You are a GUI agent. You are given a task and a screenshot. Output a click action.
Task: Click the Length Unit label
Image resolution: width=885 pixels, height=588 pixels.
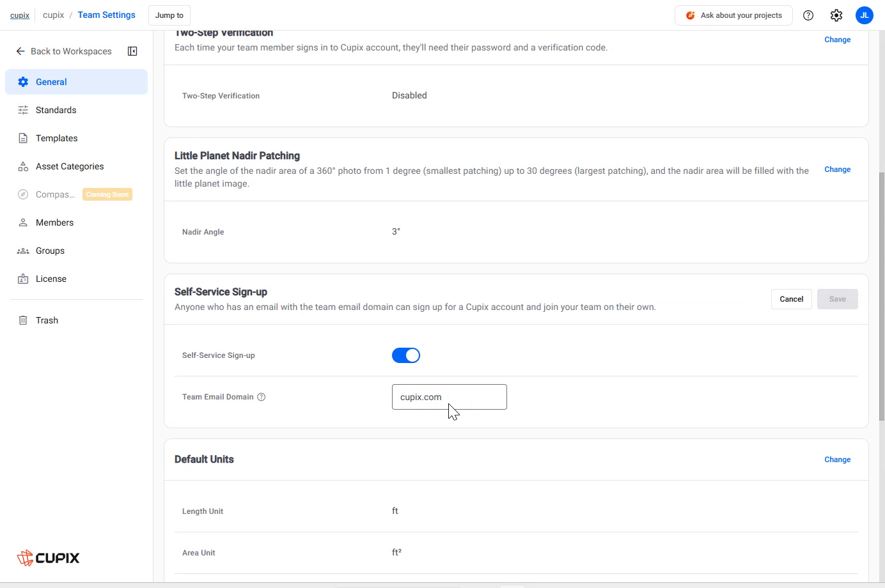tap(203, 511)
